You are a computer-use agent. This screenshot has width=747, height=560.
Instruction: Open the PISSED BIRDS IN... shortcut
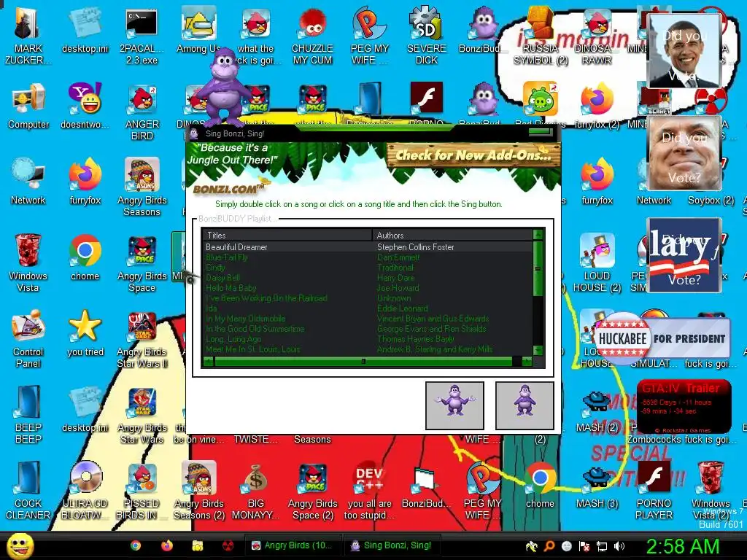(142, 491)
